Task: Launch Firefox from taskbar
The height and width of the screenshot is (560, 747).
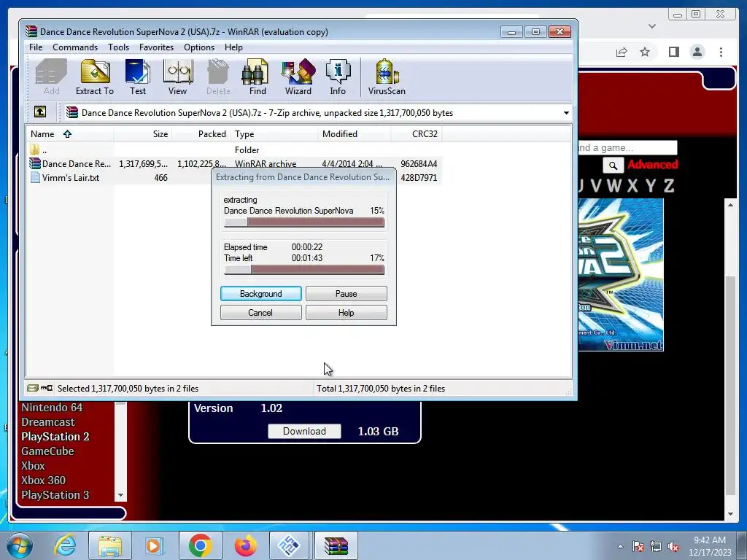Action: coord(246,545)
